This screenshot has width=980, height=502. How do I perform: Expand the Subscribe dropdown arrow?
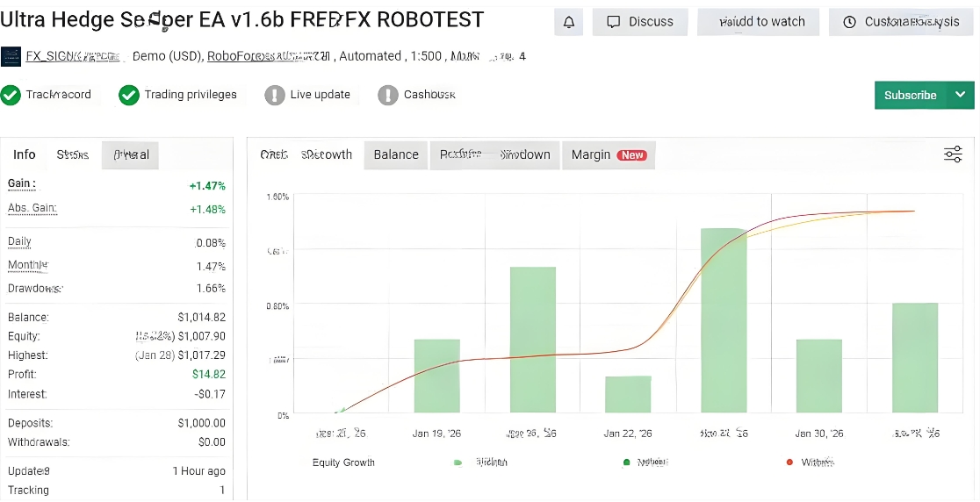point(960,95)
